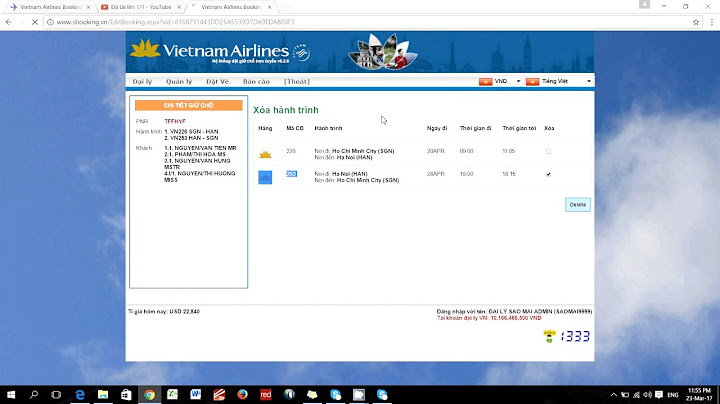Open Word from taskbar
Screen dimensions: 720x404
[196, 394]
